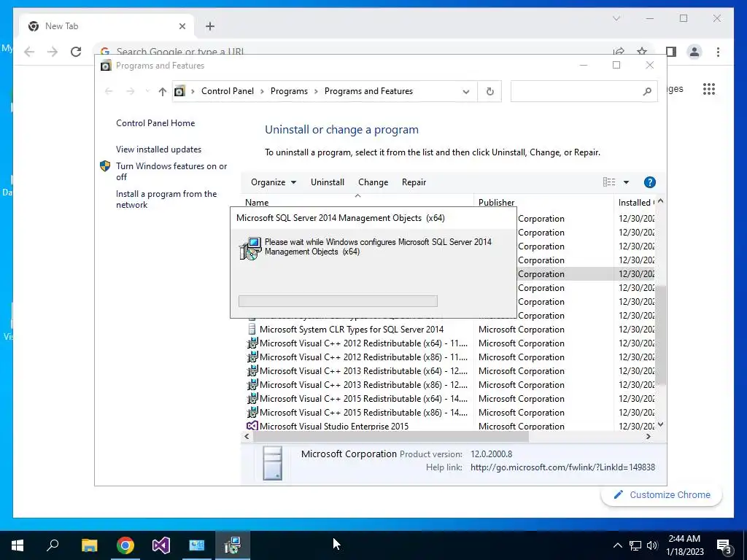Click the search magnifier in Control Panel
The image size is (747, 560).
pos(647,91)
